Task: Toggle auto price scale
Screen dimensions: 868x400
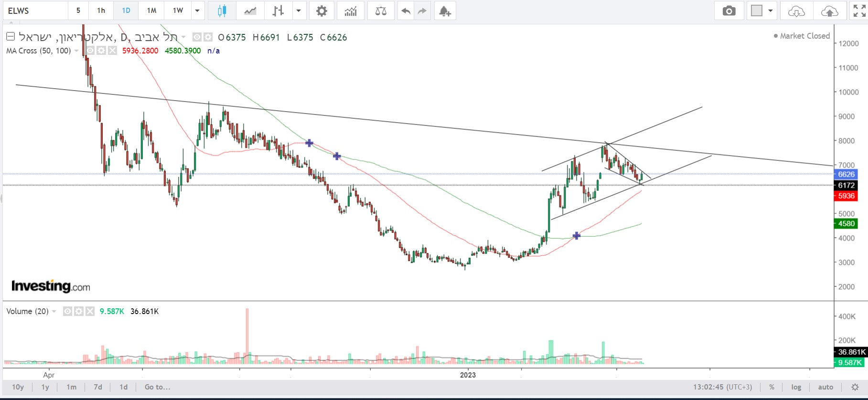Action: pyautogui.click(x=825, y=387)
